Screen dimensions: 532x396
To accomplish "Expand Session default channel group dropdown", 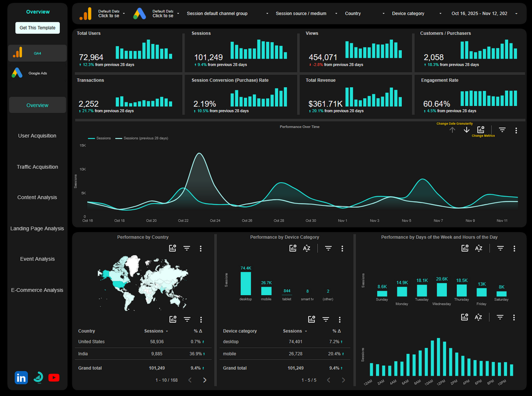I will point(228,14).
